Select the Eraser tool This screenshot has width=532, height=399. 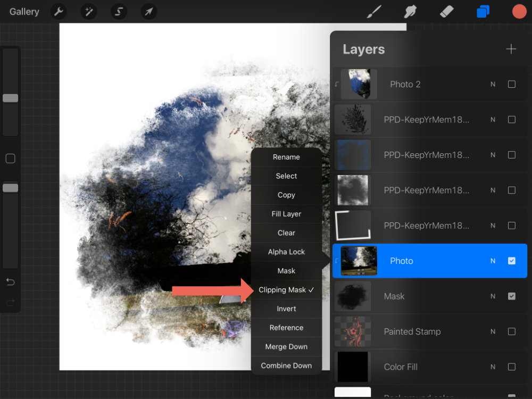coord(446,12)
